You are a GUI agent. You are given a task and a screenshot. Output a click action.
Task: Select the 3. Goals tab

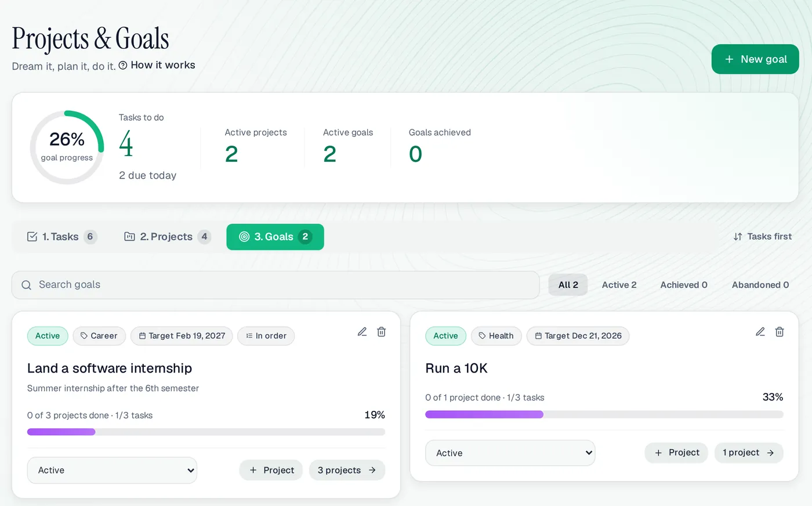(x=275, y=237)
